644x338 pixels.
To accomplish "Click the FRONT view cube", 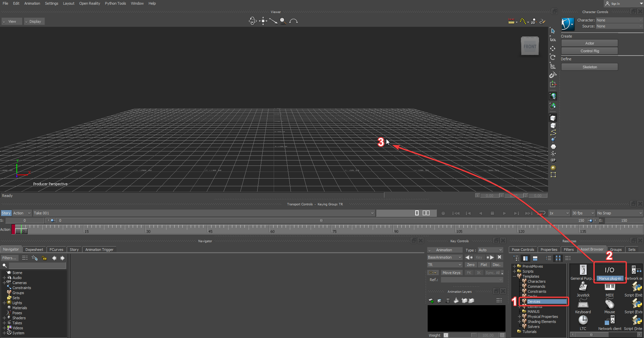I will 530,46.
